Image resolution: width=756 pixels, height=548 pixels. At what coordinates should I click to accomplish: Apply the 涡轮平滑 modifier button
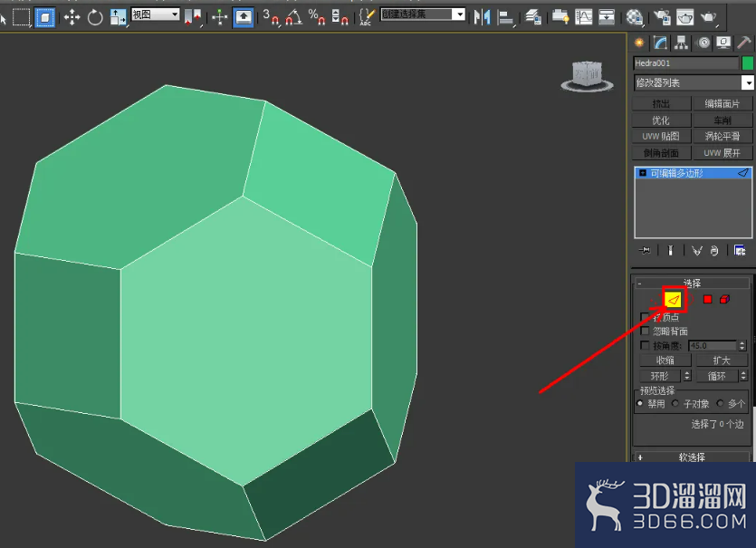click(723, 137)
